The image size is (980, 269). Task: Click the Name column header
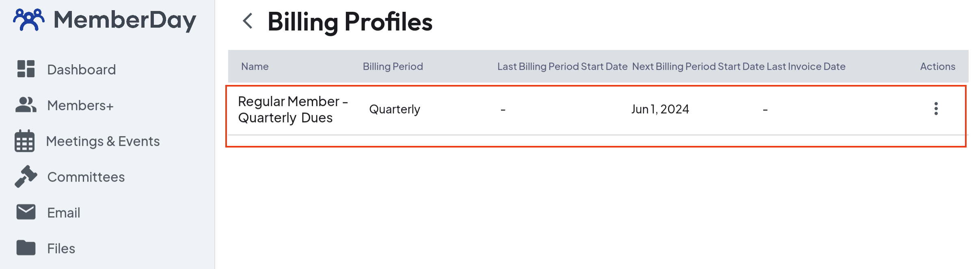(255, 66)
